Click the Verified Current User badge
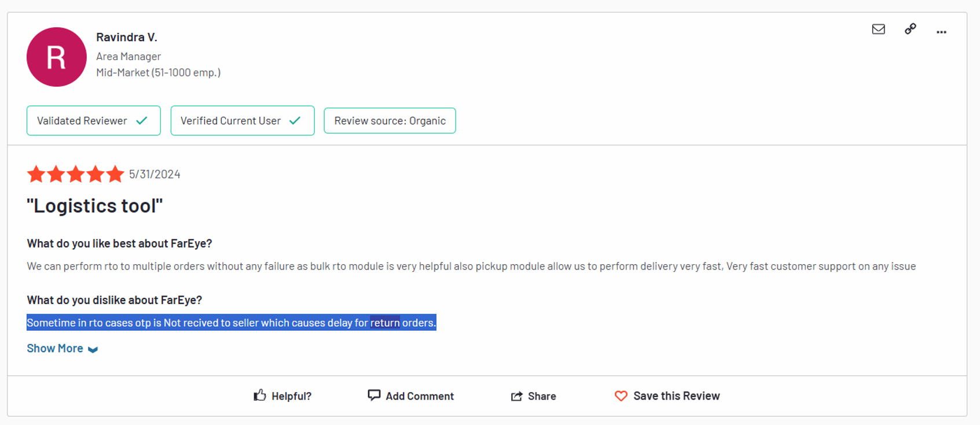980x425 pixels. click(243, 121)
